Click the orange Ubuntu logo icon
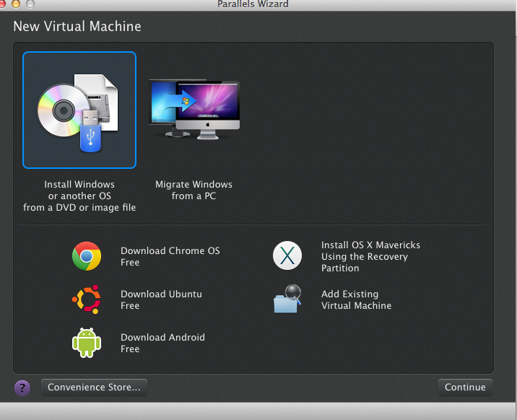 click(x=87, y=299)
